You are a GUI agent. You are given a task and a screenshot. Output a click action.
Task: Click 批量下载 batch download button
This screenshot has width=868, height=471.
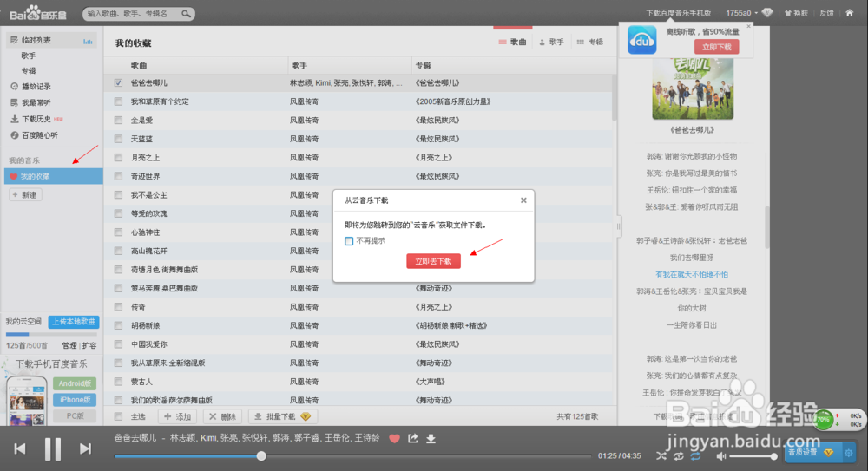click(x=282, y=416)
